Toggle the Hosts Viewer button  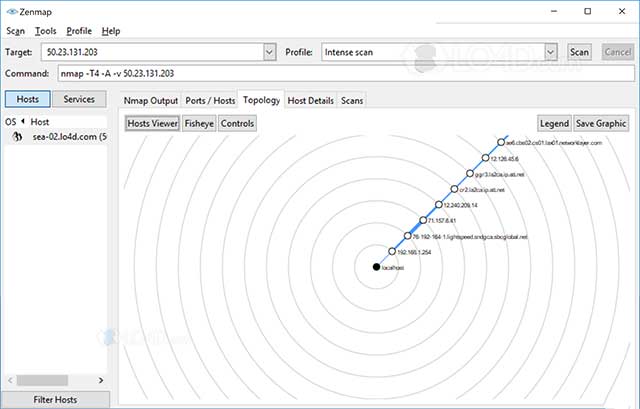152,123
